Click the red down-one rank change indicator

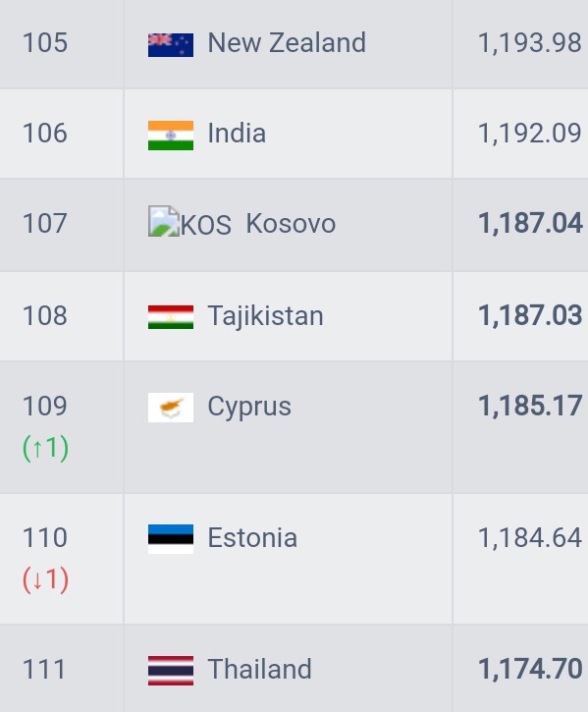pyautogui.click(x=45, y=579)
